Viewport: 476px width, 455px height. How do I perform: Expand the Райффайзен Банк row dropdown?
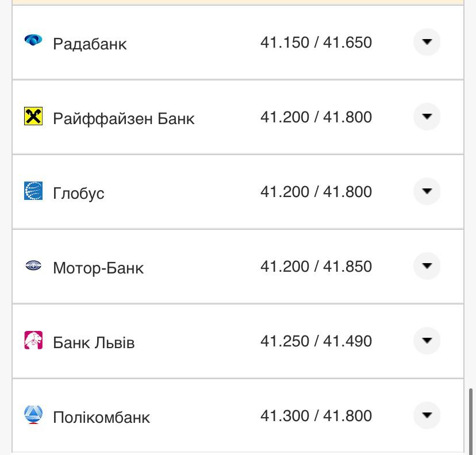coord(427,117)
